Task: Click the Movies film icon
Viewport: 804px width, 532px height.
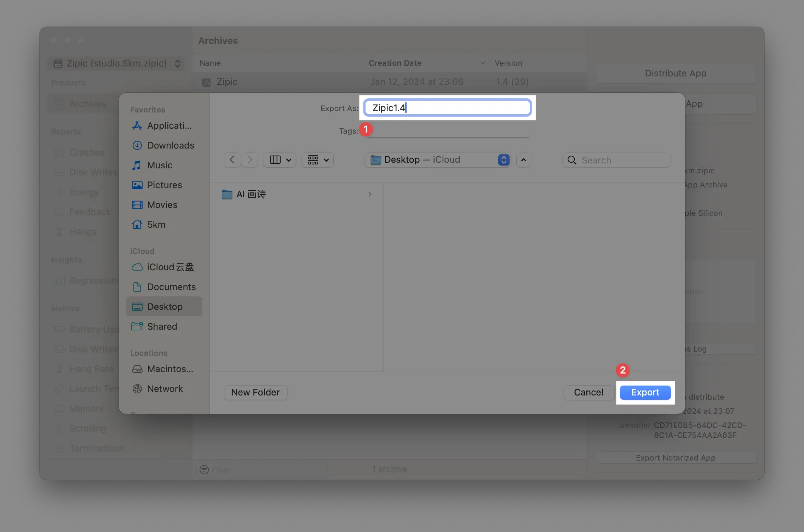Action: (137, 205)
